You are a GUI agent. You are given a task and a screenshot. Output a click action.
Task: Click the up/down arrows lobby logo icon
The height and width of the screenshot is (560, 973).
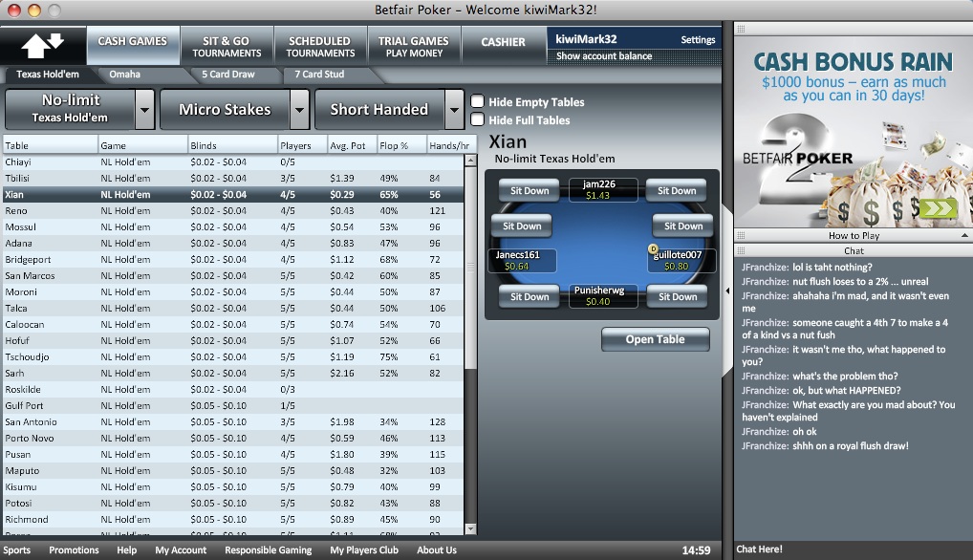(42, 45)
